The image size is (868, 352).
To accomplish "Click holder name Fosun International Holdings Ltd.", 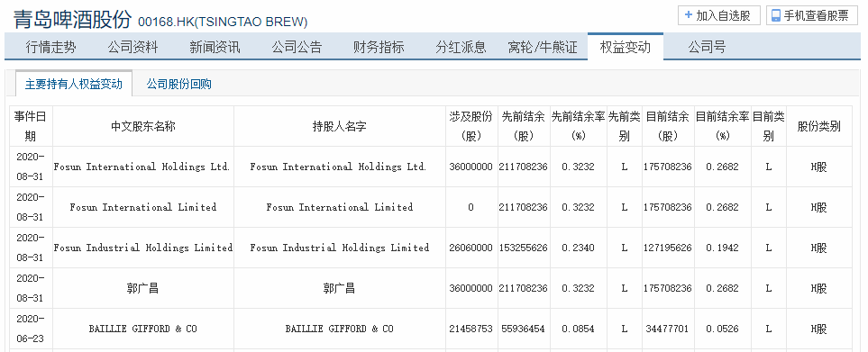I will click(x=338, y=167).
